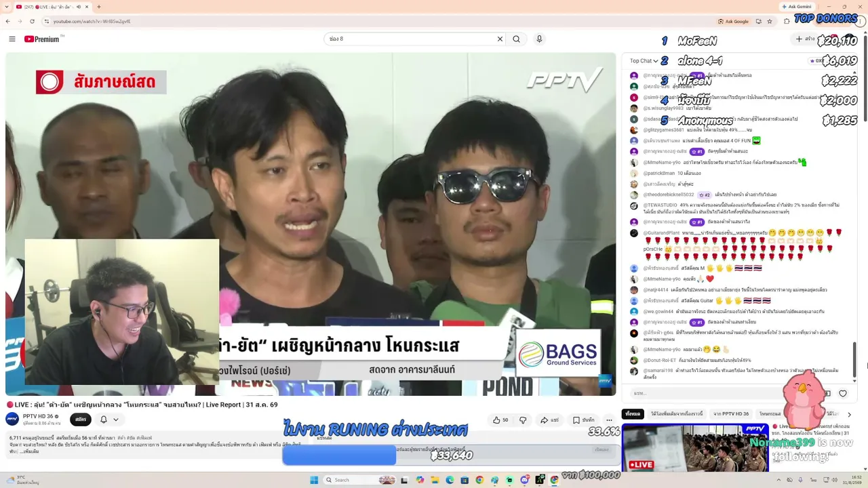This screenshot has height=488, width=868.
Task: Click the browser forward arrow
Action: point(20,21)
